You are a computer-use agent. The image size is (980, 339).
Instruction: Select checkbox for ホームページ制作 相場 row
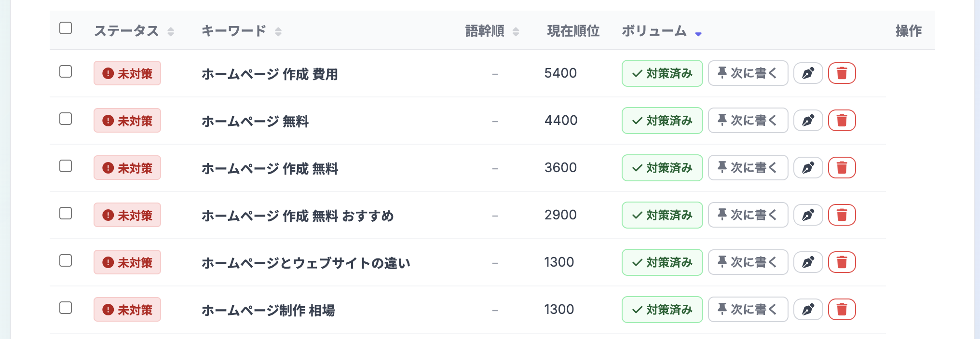click(66, 308)
